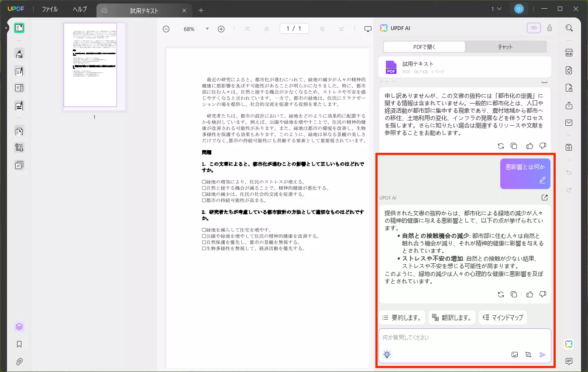The height and width of the screenshot is (372, 588).
Task: Open the attachments paperclip panel
Action: tap(19, 362)
